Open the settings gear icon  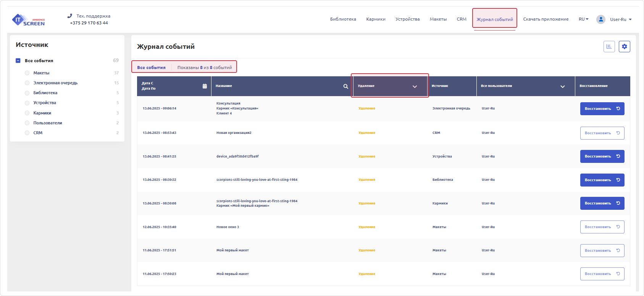click(624, 47)
